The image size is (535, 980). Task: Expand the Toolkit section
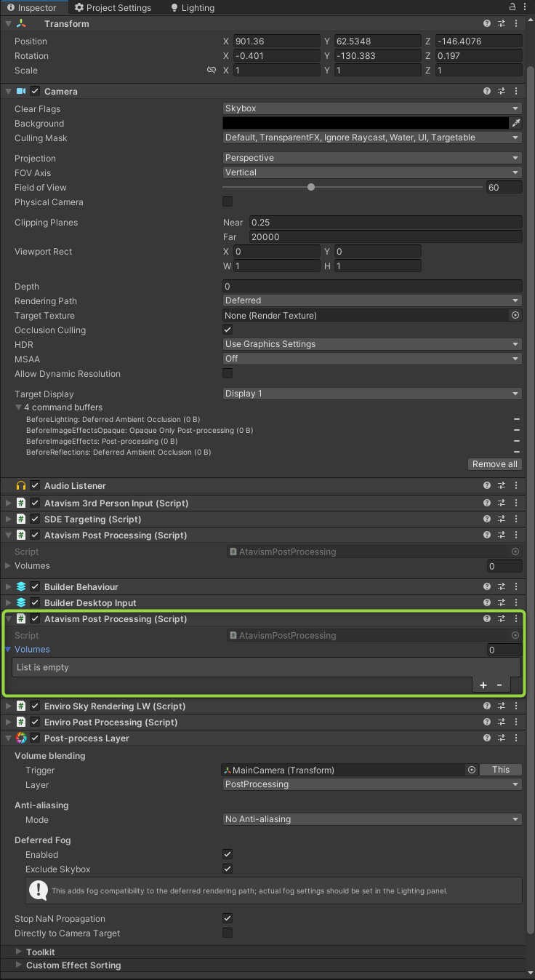[19, 952]
